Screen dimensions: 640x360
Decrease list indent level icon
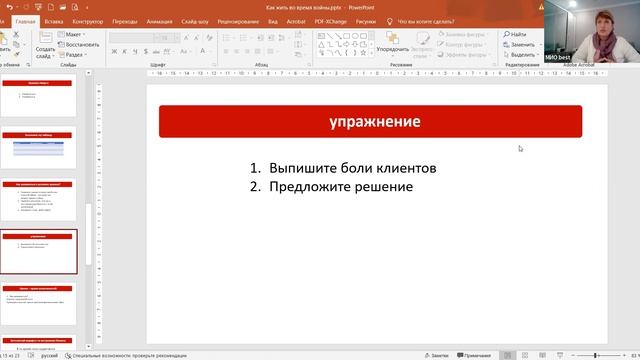[260, 38]
